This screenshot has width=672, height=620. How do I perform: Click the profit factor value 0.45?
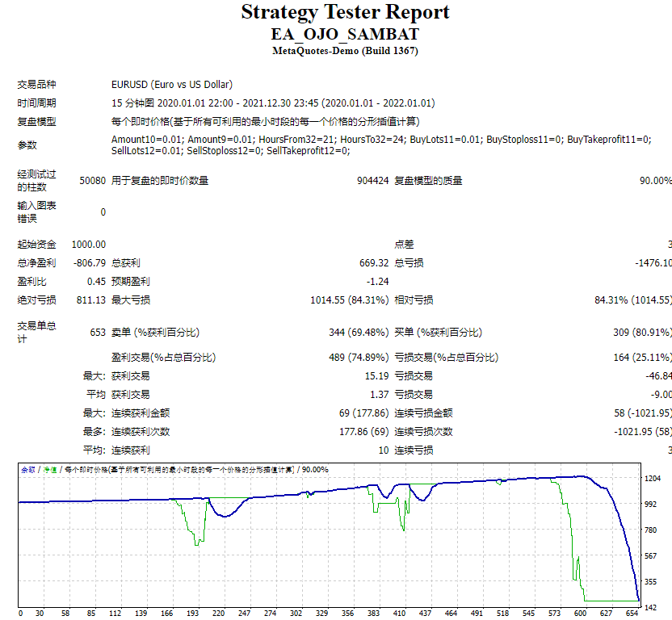96,282
